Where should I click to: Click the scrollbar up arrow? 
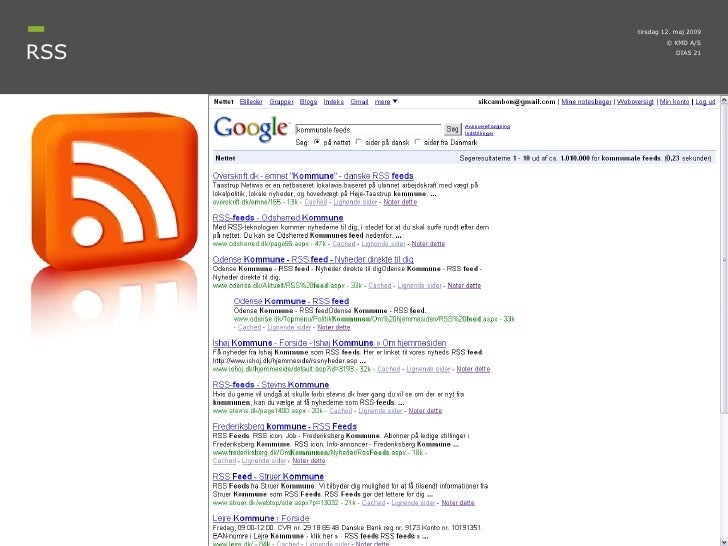point(724,100)
